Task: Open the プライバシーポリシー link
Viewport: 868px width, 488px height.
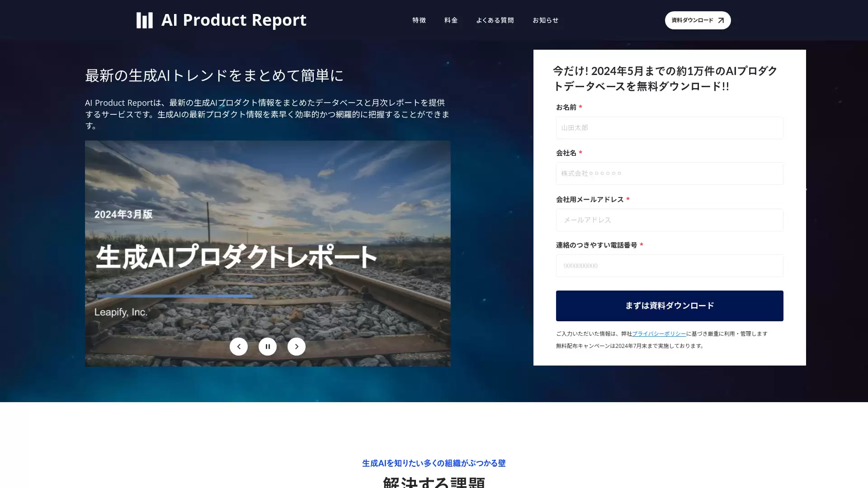Action: [x=659, y=333]
